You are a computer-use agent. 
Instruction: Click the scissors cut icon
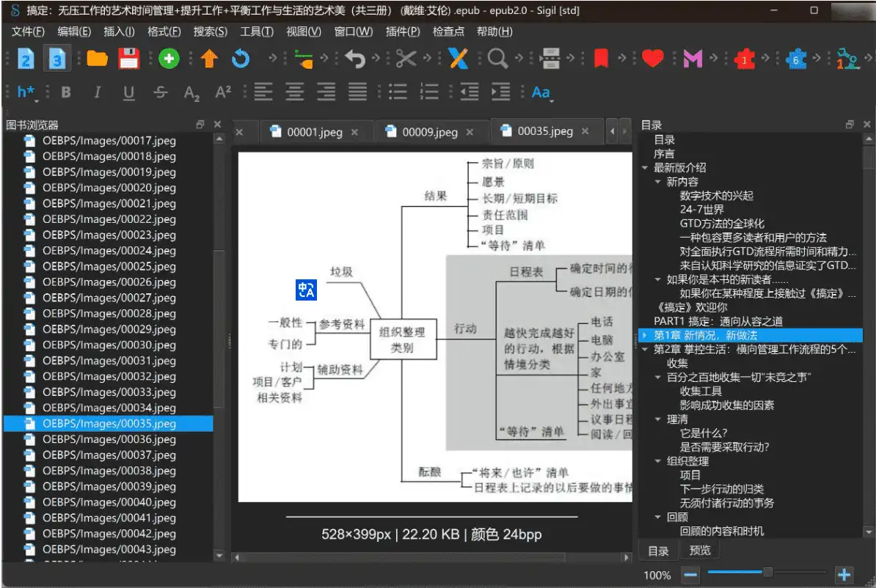[406, 58]
